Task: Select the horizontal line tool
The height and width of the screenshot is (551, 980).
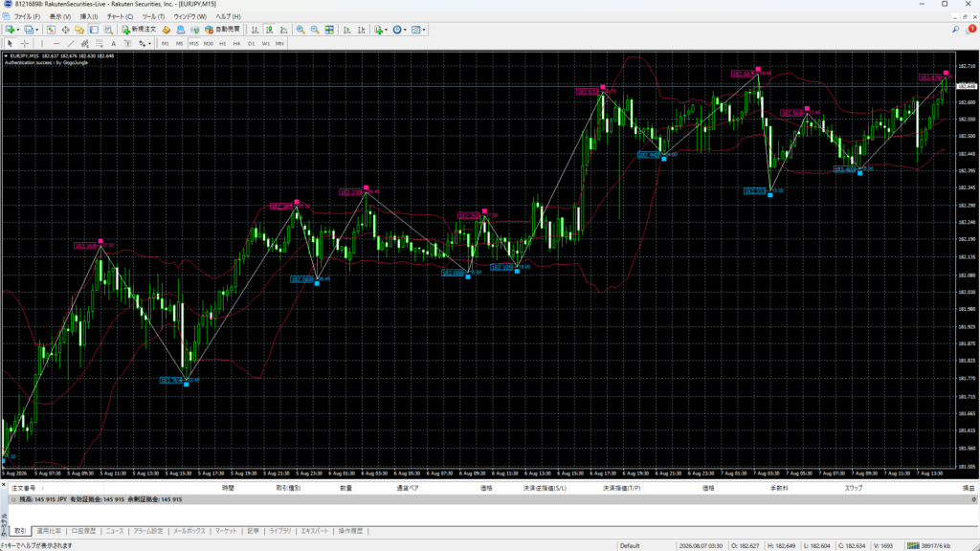Action: click(x=56, y=44)
